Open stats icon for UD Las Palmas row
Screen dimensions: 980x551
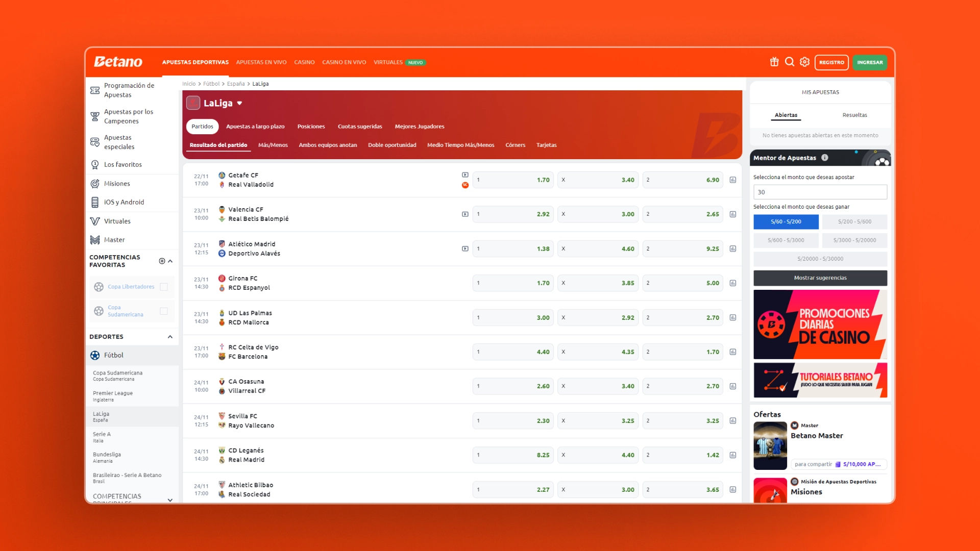tap(733, 318)
